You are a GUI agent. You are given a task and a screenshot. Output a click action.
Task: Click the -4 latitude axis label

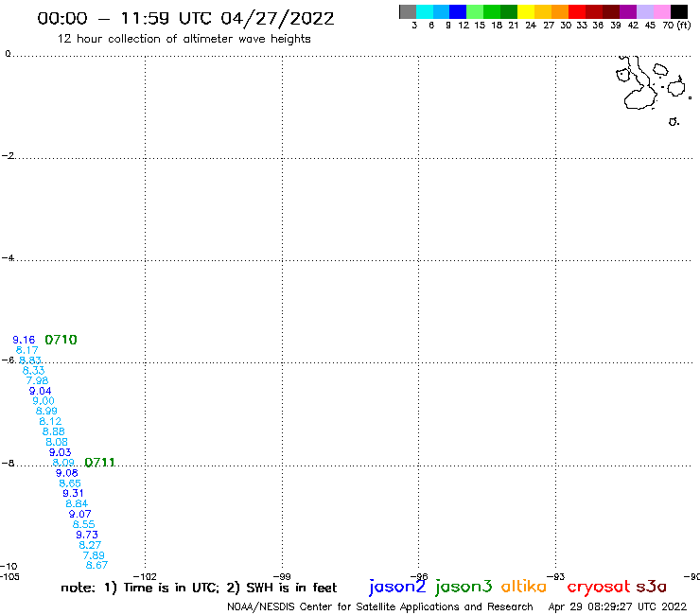8,258
